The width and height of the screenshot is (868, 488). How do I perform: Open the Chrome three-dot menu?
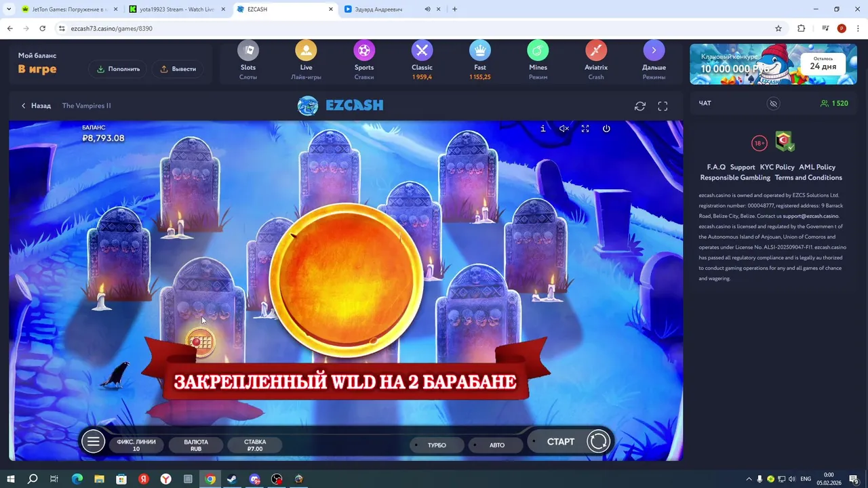point(857,28)
